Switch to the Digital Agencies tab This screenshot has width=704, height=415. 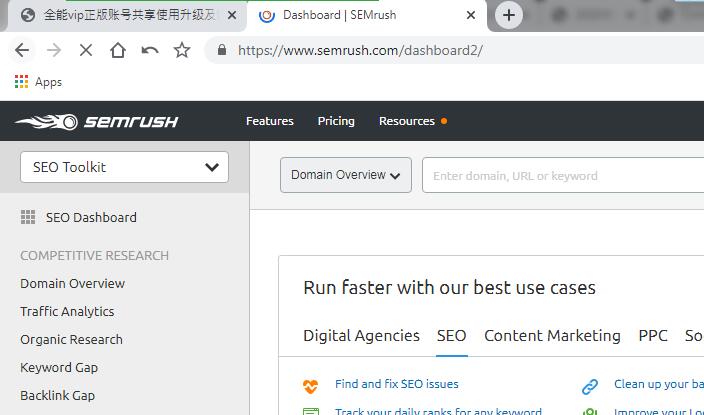pos(361,336)
